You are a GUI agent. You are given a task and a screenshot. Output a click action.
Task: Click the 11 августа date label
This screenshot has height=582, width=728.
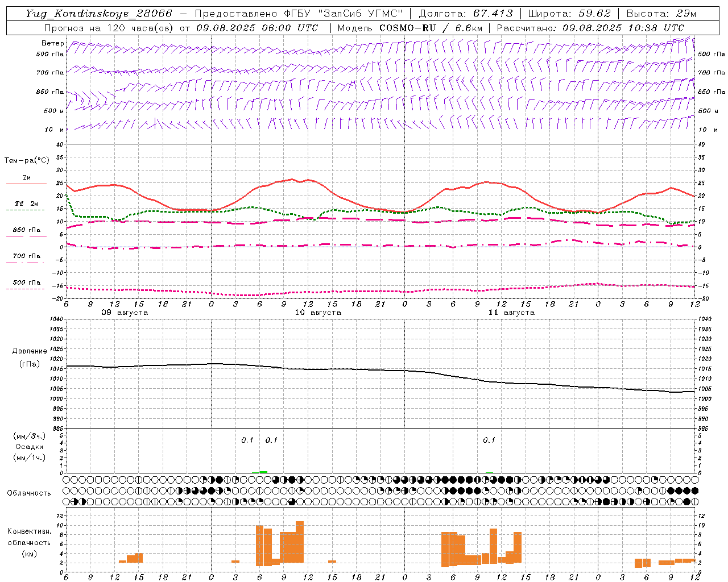point(511,313)
